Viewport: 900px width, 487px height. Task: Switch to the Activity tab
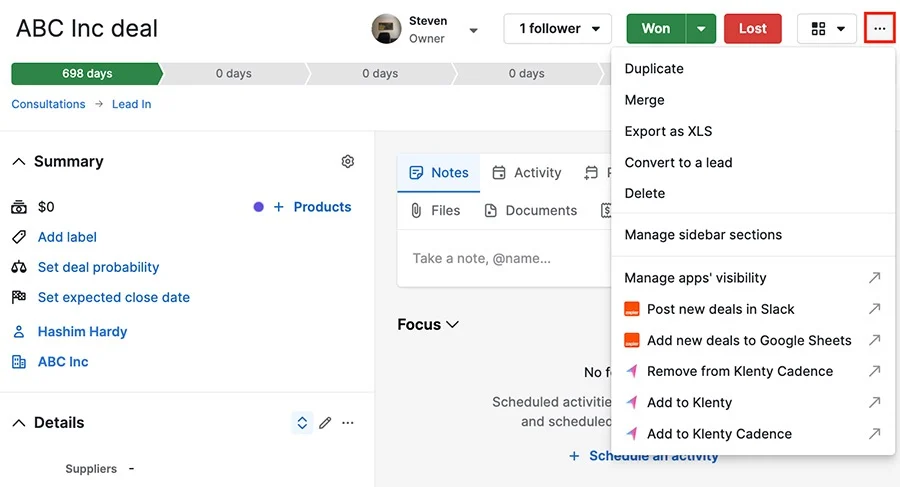526,172
